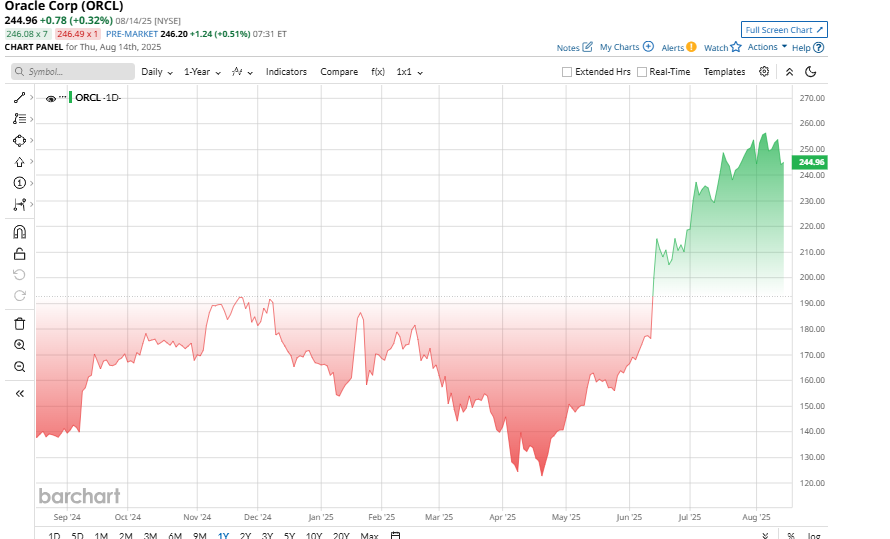Toggle percent scale button
The image size is (890, 539).
click(x=791, y=535)
